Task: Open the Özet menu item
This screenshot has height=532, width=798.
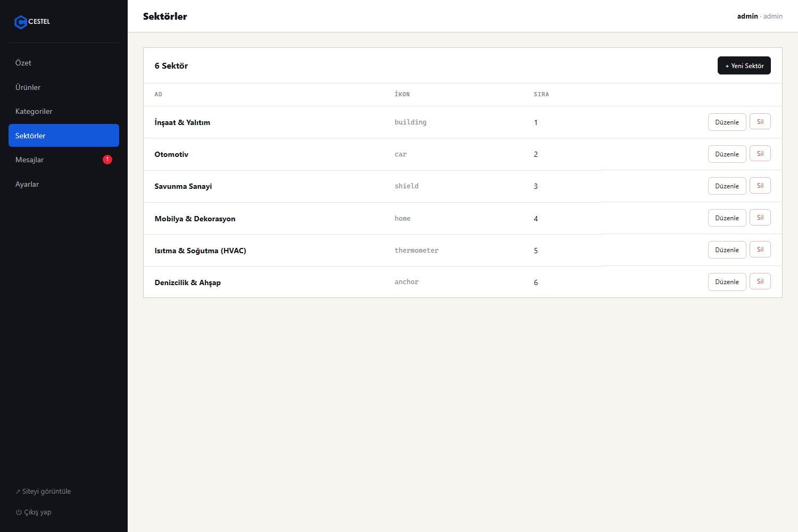Action: coord(64,63)
